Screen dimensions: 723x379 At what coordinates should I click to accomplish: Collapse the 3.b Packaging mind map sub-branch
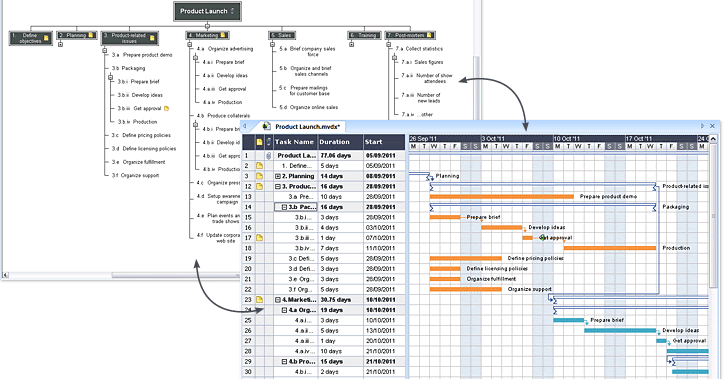coord(111,77)
